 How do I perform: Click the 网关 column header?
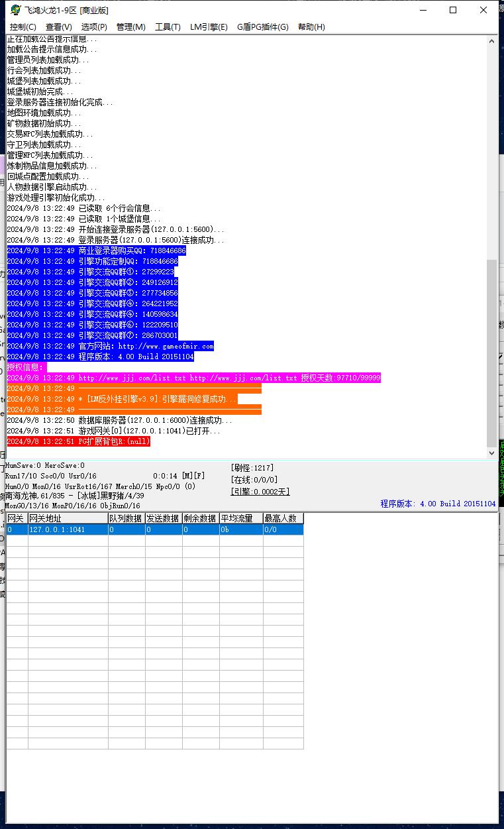point(17,519)
